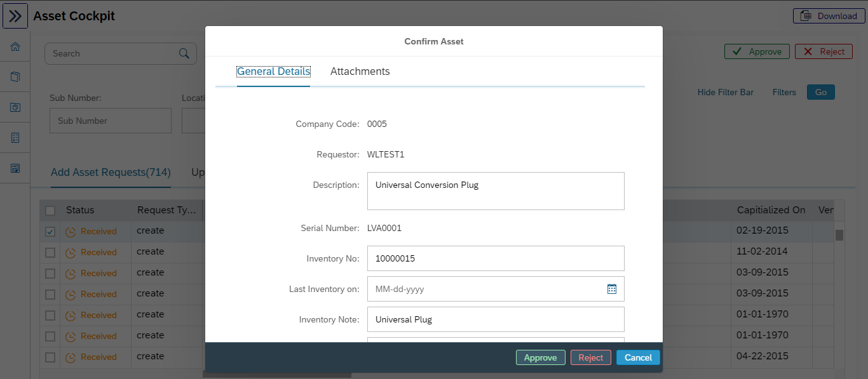The height and width of the screenshot is (379, 868).
Task: Open the calendar picker for Last Inventory on
Action: coord(612,289)
